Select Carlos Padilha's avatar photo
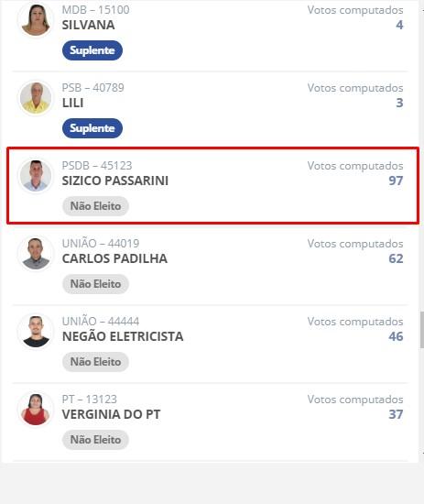The height and width of the screenshot is (504, 424). click(36, 253)
